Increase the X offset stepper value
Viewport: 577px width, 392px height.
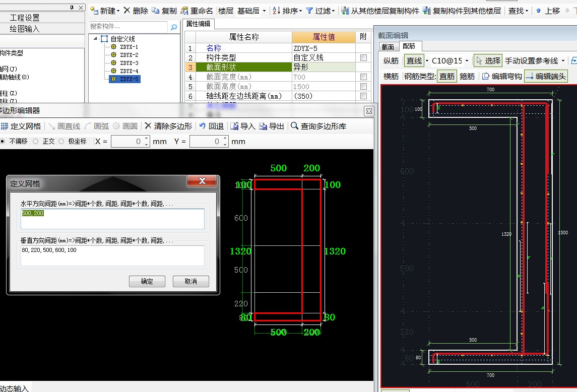click(x=147, y=139)
